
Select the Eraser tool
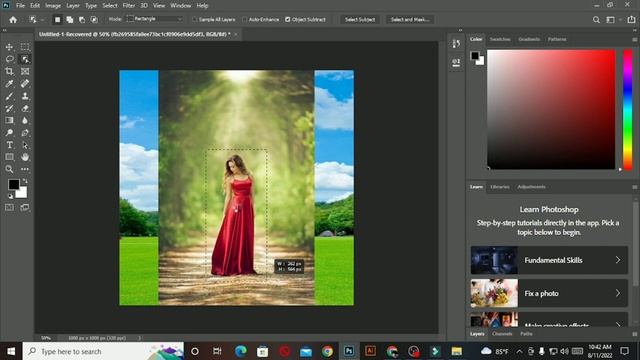pyautogui.click(x=25, y=108)
